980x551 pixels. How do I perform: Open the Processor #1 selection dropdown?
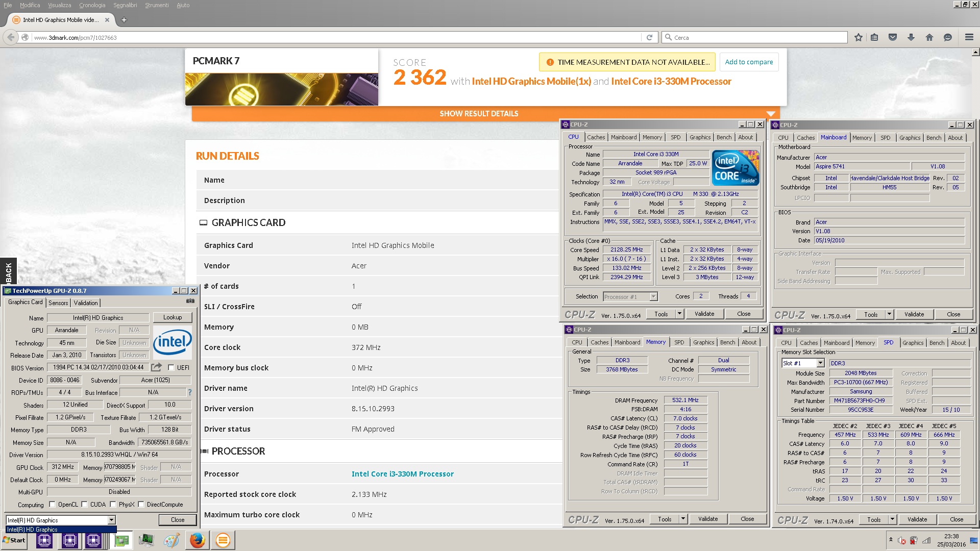653,296
